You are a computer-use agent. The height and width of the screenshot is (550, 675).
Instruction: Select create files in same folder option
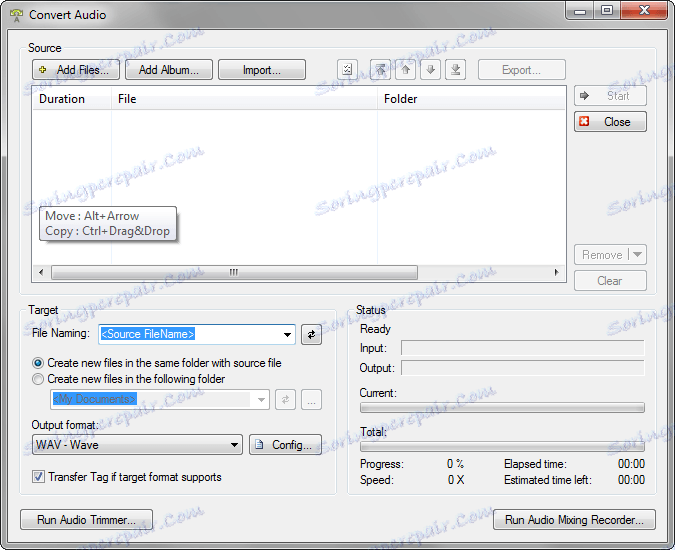[x=157, y=363]
